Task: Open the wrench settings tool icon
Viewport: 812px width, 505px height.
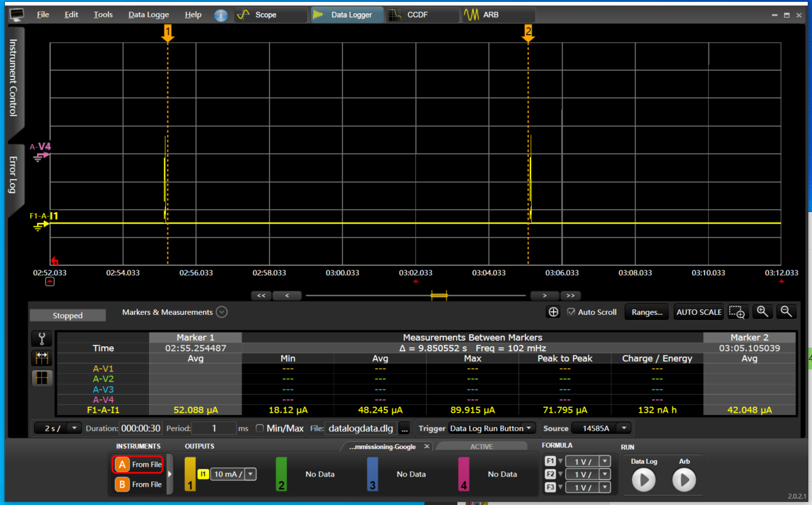Action: click(42, 339)
